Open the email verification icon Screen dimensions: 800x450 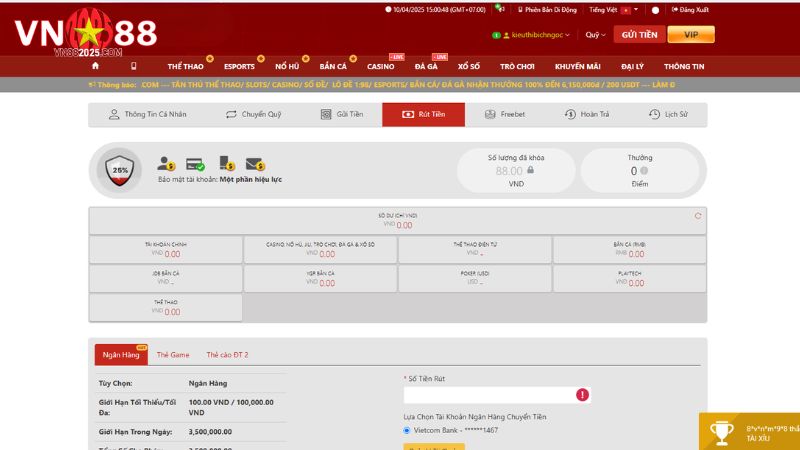click(255, 164)
